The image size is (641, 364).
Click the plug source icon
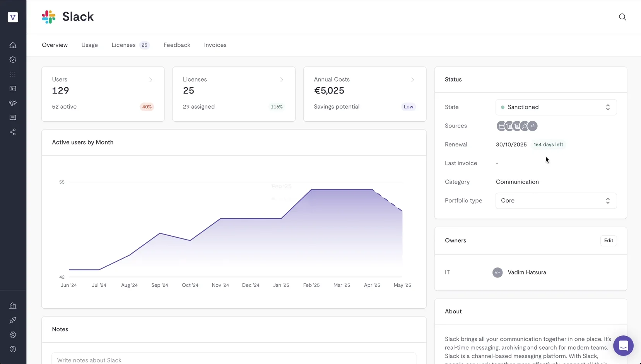click(525, 126)
